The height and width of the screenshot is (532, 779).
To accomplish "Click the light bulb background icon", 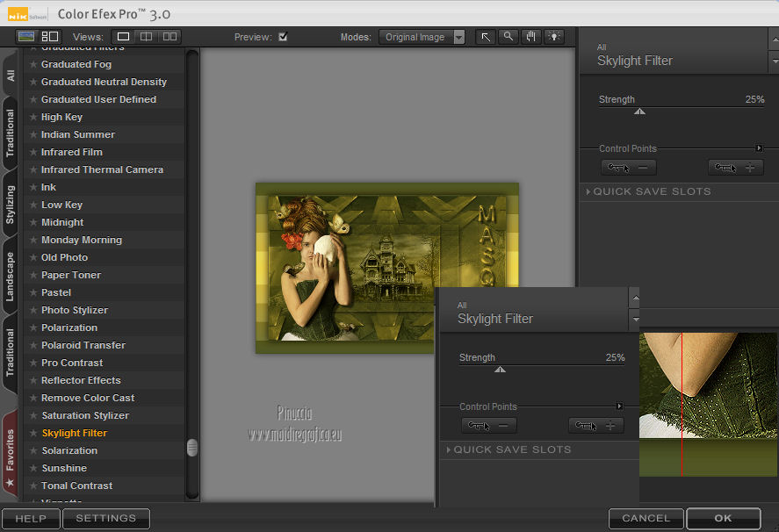I will tap(554, 37).
